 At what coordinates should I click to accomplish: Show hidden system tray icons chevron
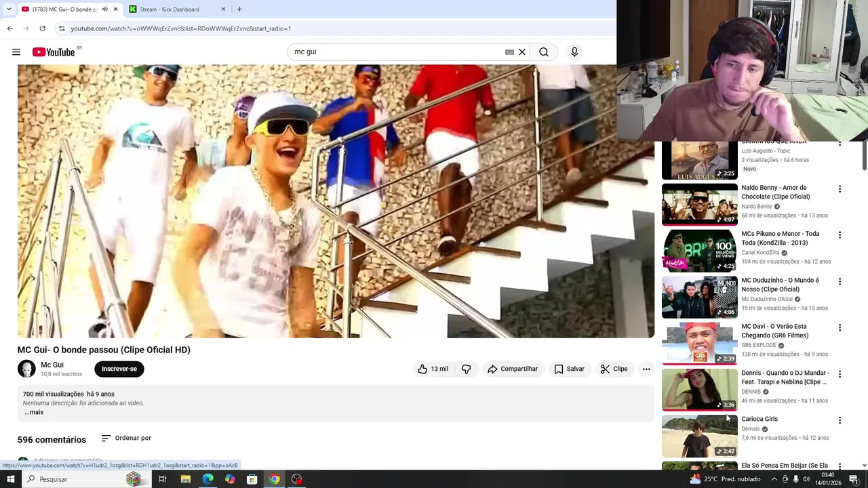pyautogui.click(x=774, y=479)
